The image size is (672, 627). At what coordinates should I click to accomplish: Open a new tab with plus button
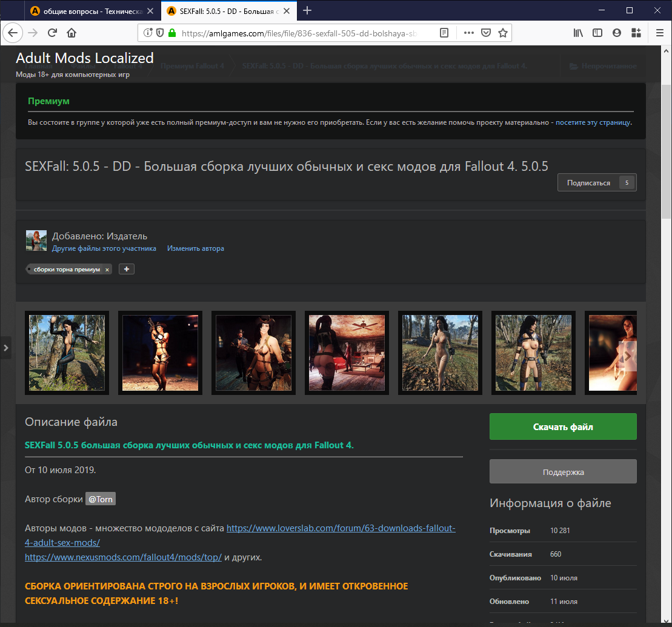point(307,10)
